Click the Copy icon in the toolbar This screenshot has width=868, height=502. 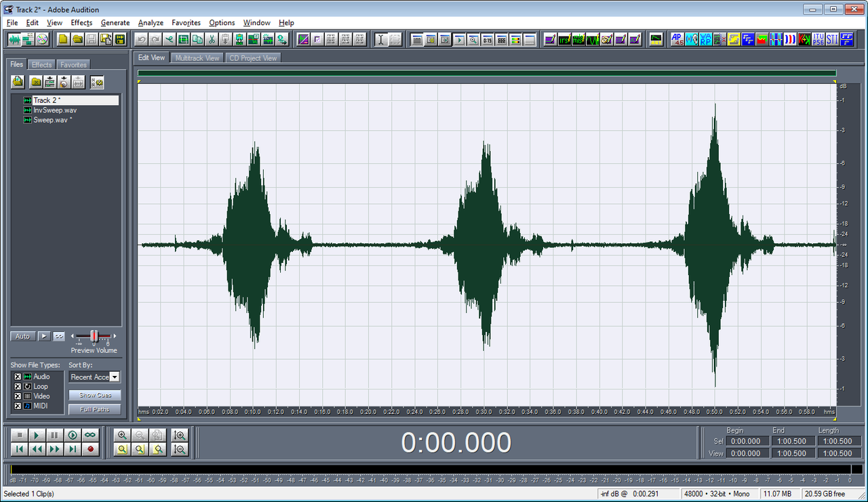(x=197, y=39)
